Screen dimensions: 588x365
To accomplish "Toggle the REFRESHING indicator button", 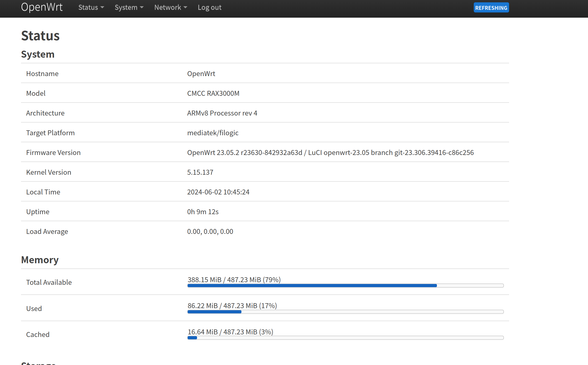I will click(491, 8).
